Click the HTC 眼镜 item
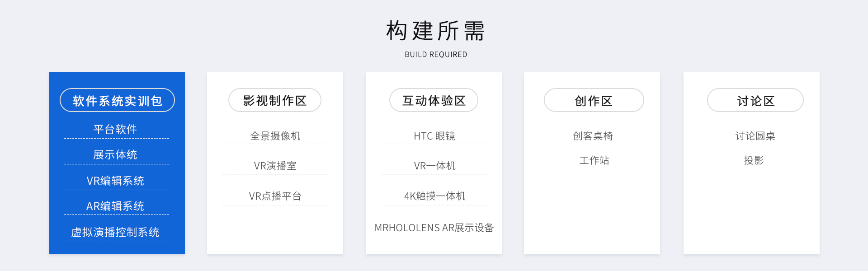The image size is (868, 271). [434, 136]
